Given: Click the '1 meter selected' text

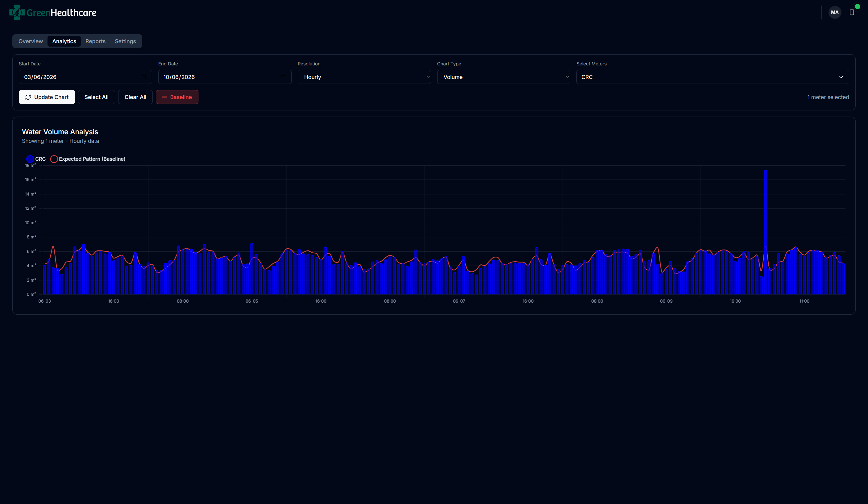Looking at the screenshot, I should coord(828,97).
